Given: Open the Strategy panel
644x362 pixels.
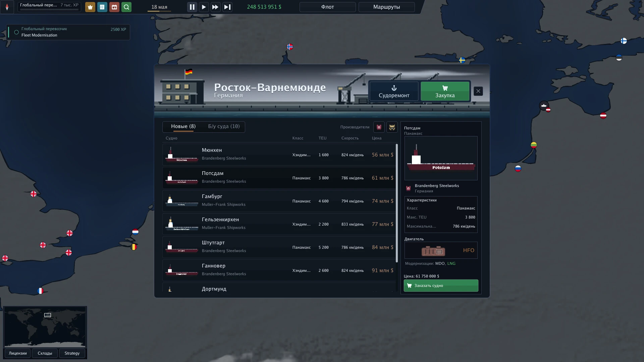Looking at the screenshot, I should 72,353.
